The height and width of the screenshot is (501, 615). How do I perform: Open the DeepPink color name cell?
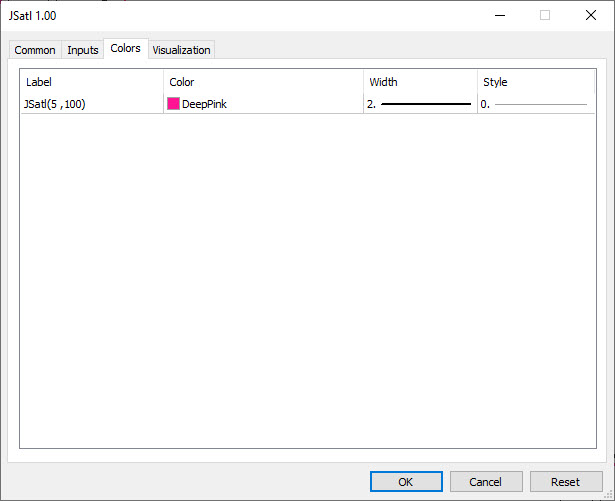click(x=263, y=104)
